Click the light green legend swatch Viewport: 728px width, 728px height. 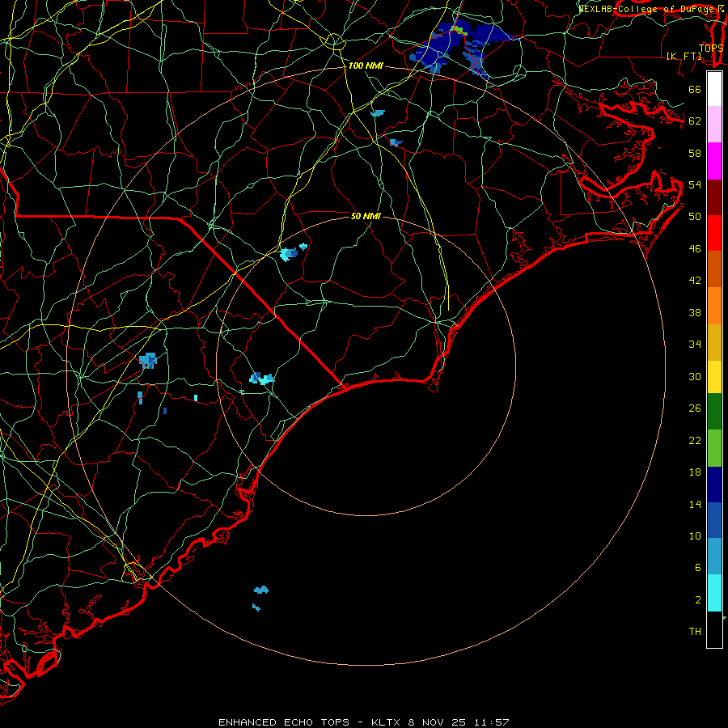click(714, 448)
